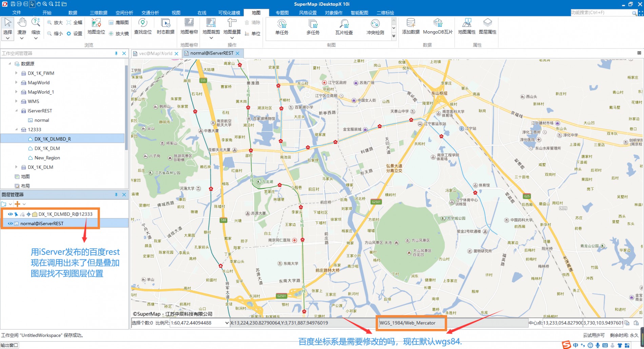The width and height of the screenshot is (644, 349).
Task: Activate the 选择 select tool
Action: [x=7, y=28]
